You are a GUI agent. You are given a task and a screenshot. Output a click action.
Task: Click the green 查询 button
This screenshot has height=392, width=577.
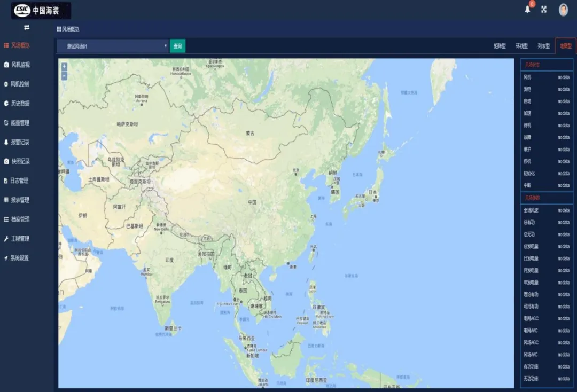tap(178, 46)
